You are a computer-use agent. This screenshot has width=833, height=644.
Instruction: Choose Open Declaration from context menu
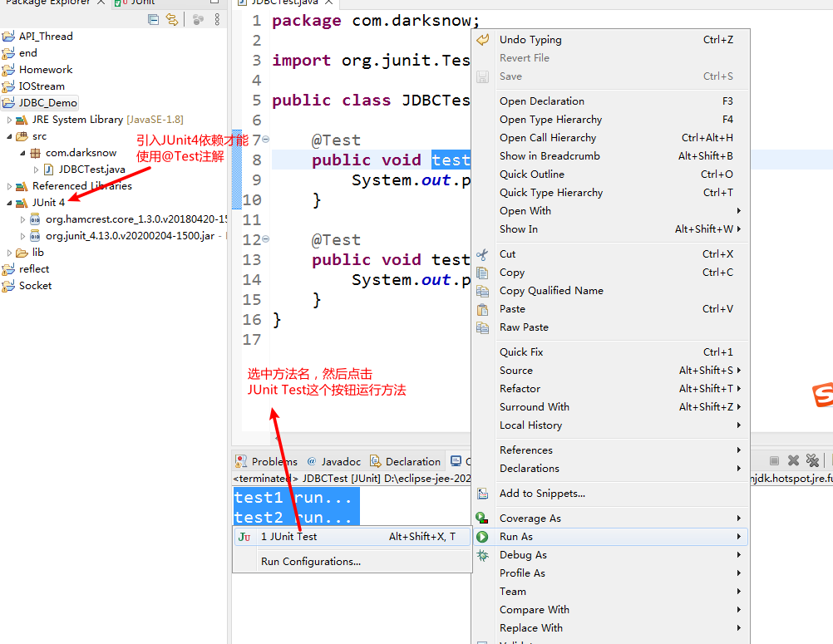click(610, 101)
